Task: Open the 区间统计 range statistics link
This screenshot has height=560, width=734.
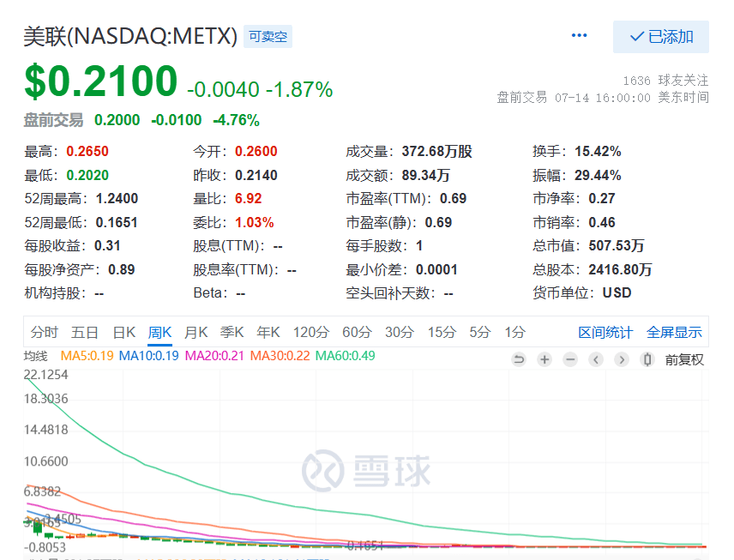Action: 605,333
